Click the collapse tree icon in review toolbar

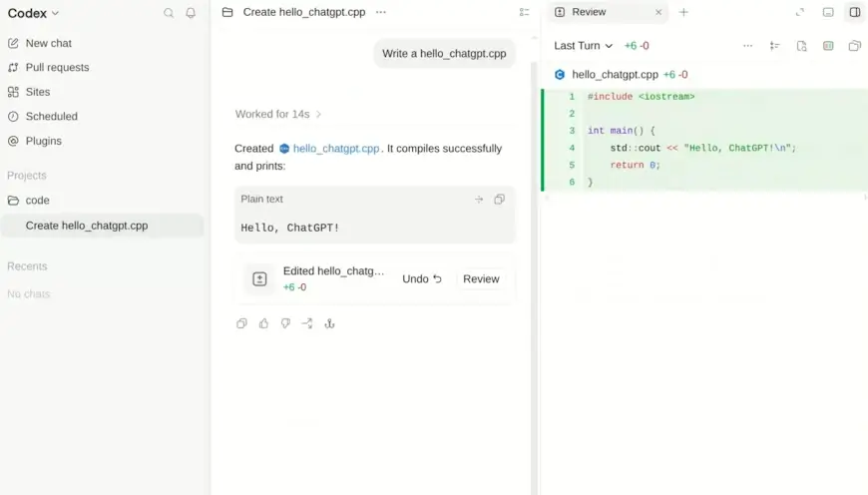pos(774,46)
